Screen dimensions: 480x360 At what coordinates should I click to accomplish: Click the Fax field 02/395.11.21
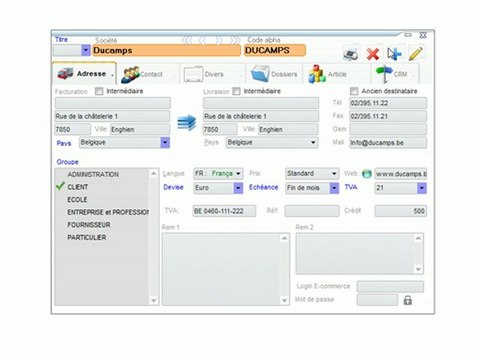pos(388,116)
